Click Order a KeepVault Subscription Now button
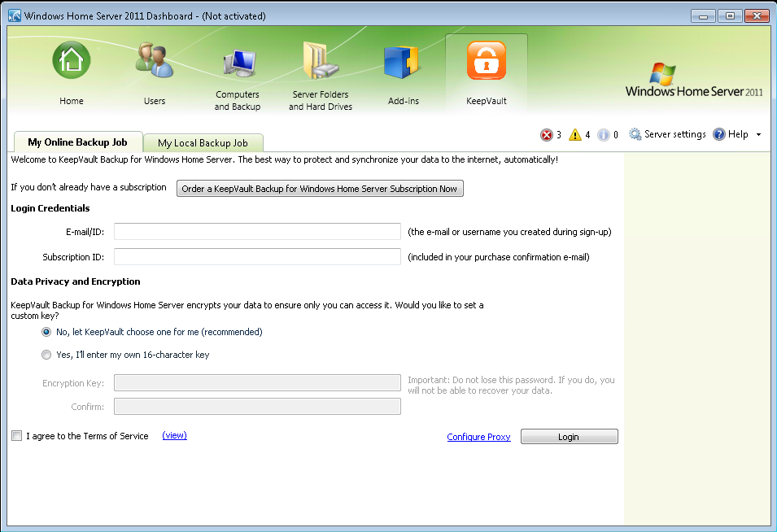Image resolution: width=777 pixels, height=532 pixels. tap(320, 189)
